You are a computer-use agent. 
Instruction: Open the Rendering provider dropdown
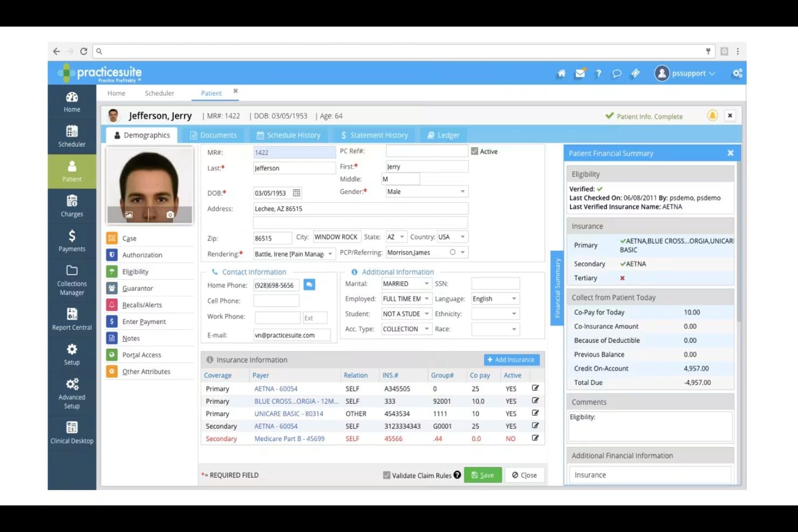coord(294,254)
